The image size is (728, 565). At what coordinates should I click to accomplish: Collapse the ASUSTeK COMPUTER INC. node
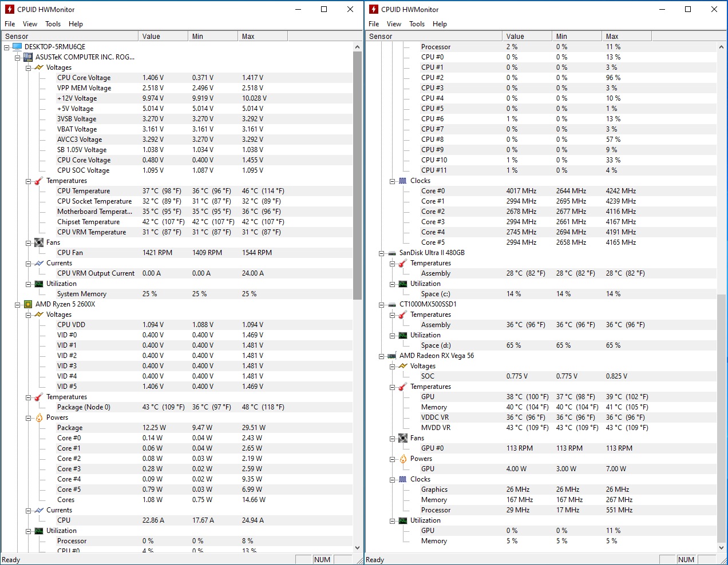pyautogui.click(x=18, y=57)
